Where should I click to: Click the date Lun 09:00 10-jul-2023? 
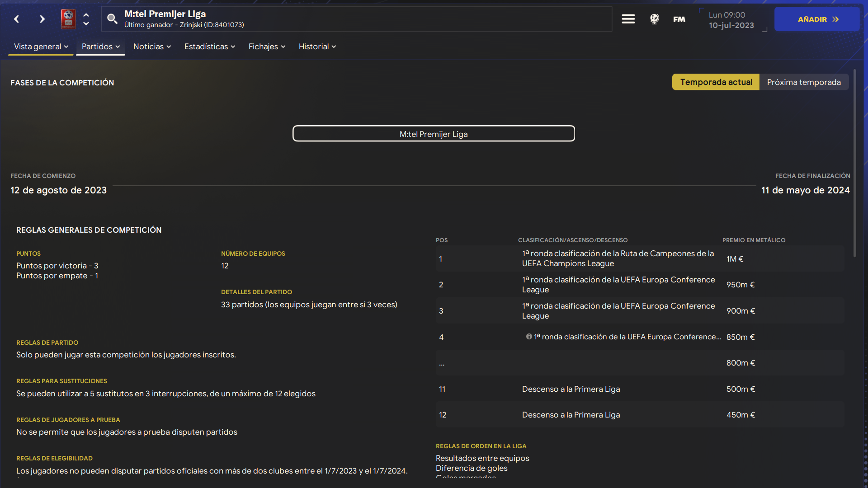tap(731, 20)
